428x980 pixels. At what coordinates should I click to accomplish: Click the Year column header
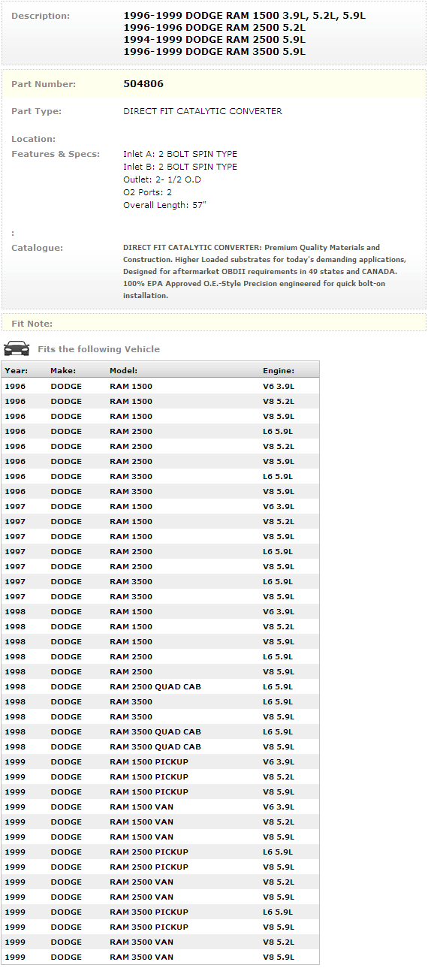point(17,371)
